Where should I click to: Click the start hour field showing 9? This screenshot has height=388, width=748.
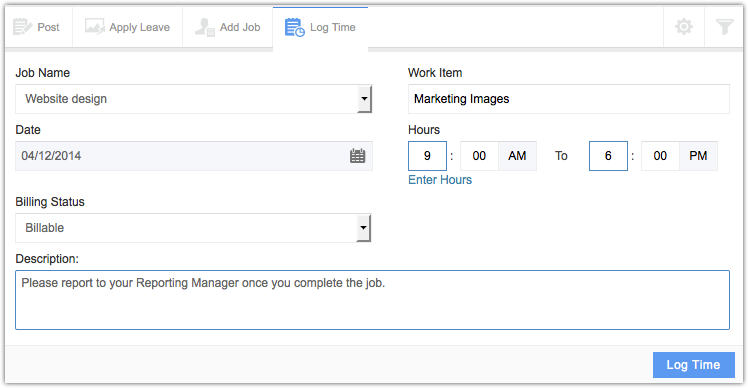427,156
